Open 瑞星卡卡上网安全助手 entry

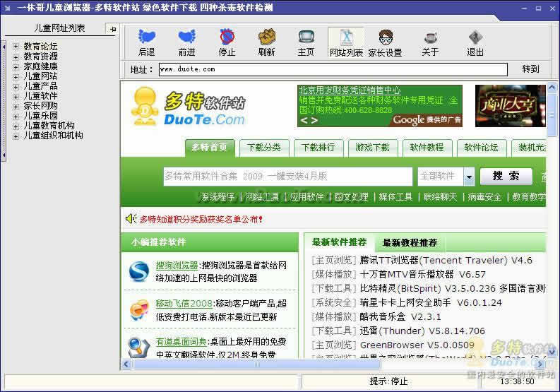[x=431, y=303]
